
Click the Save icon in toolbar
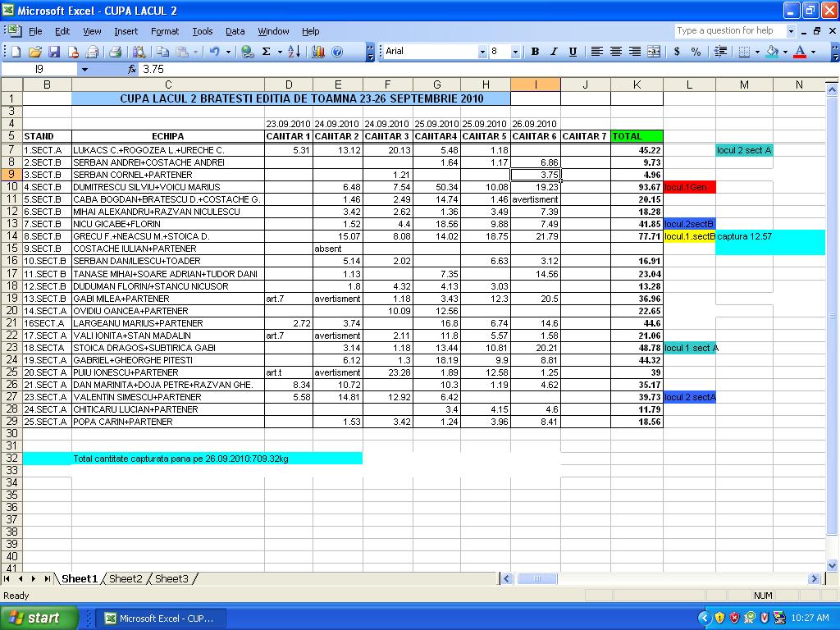54,52
